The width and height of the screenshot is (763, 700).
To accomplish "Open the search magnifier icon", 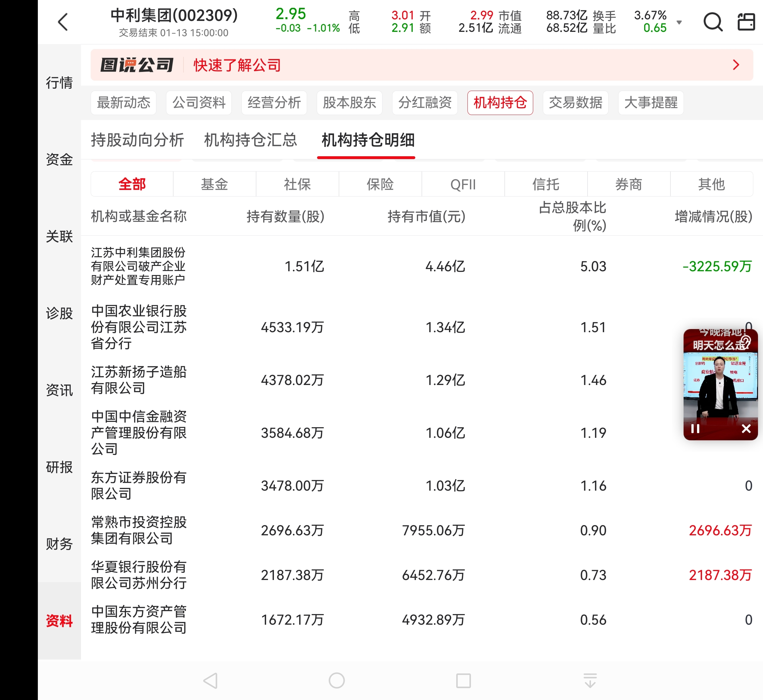I will 713,22.
